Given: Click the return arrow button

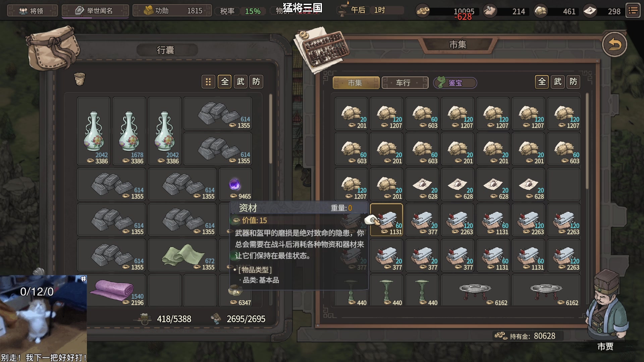Looking at the screenshot, I should (614, 44).
